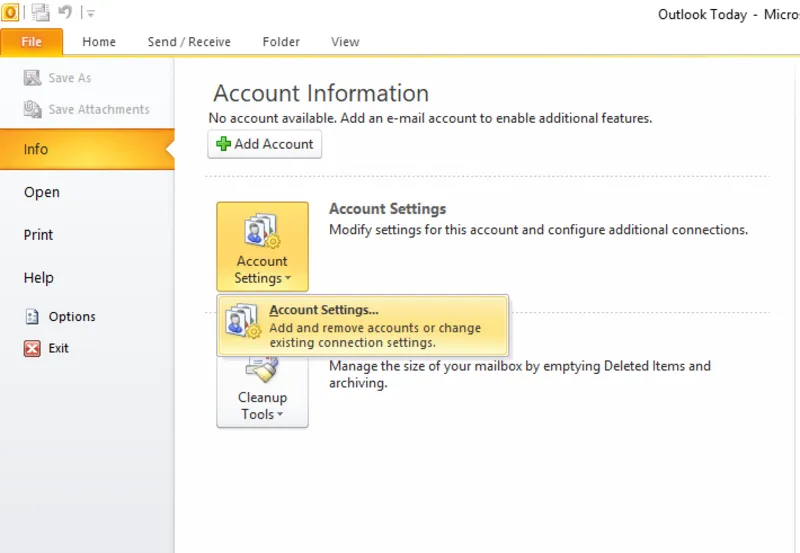Expand the Account Settings dropdown button

pos(262,246)
